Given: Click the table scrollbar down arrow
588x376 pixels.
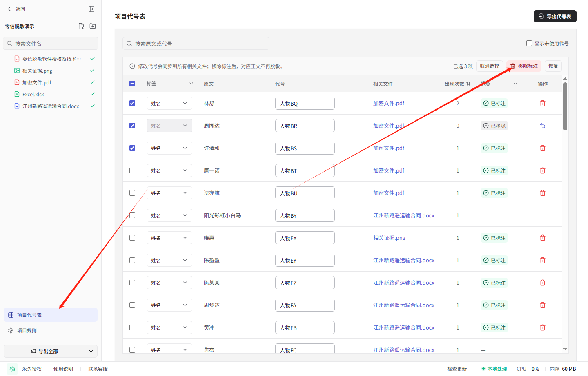Looking at the screenshot, I should 565,349.
